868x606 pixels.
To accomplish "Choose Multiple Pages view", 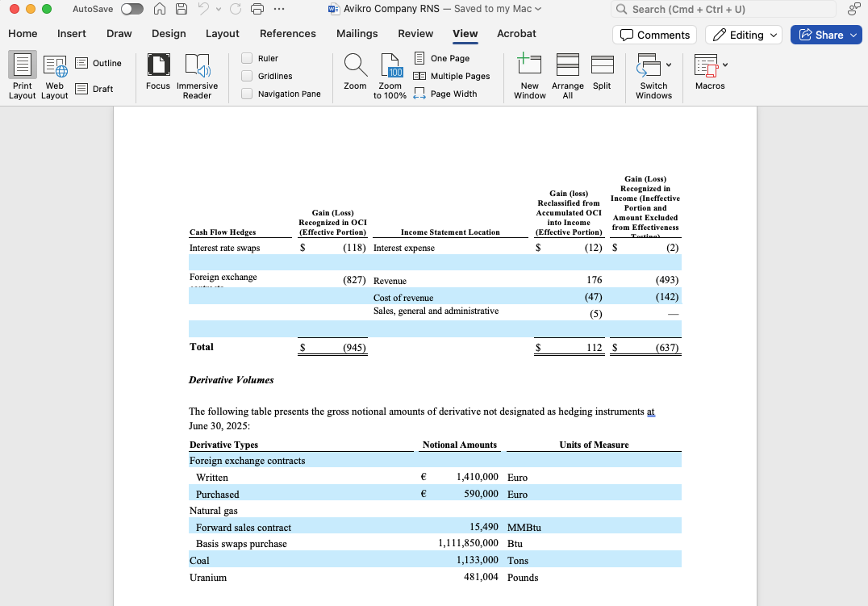I will tap(452, 76).
